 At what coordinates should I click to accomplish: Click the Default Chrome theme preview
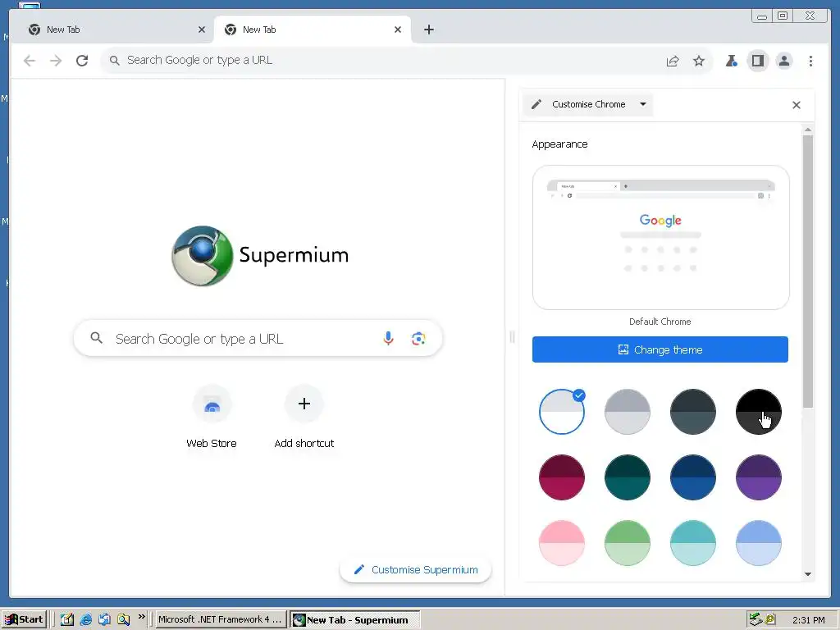point(660,237)
